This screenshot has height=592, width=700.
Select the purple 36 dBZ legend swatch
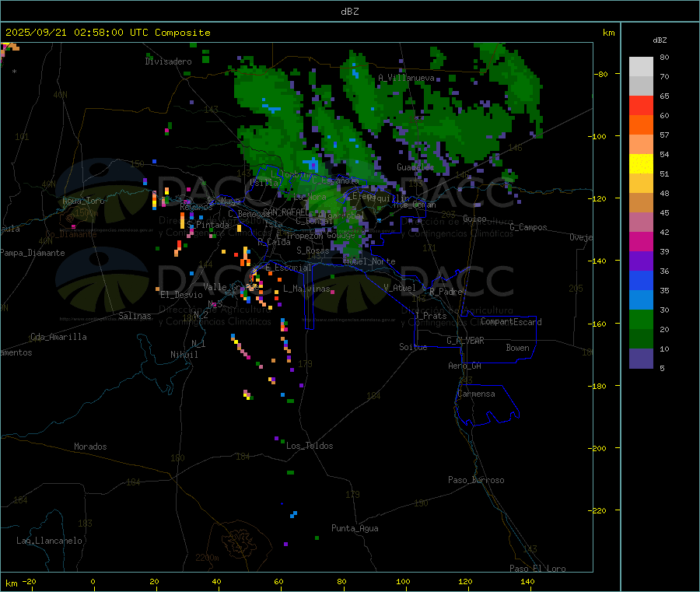(641, 261)
